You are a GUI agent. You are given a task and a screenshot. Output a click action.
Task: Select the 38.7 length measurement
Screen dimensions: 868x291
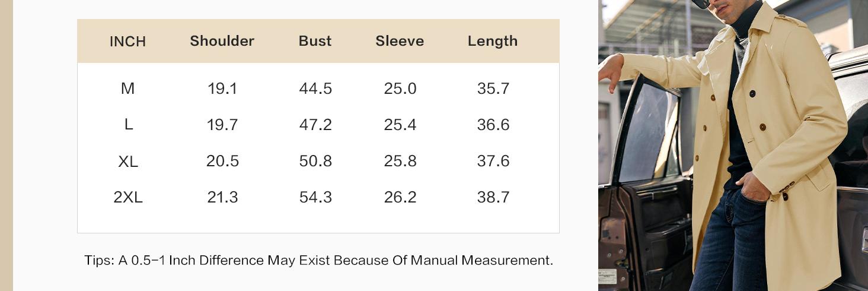(493, 197)
